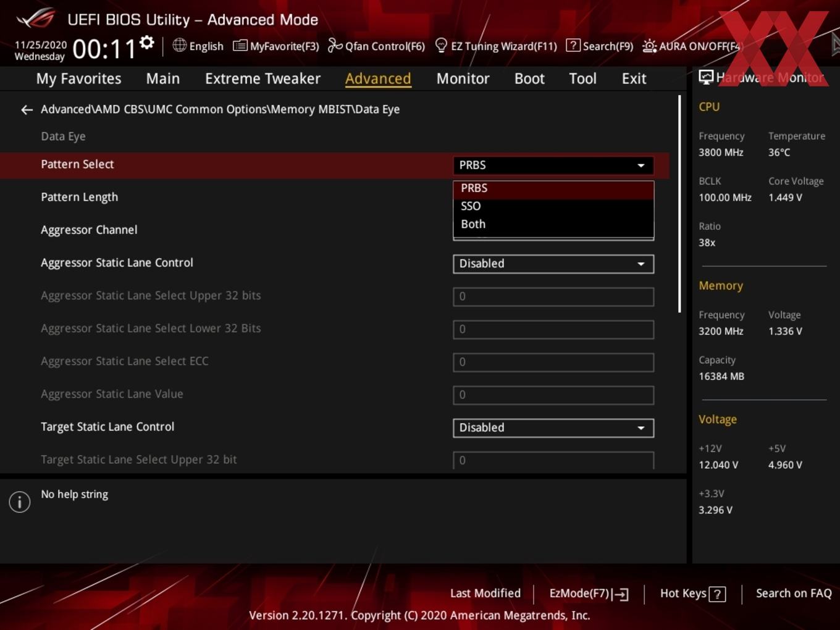Click +12V reading 12.040 V
This screenshot has height=630, width=840.
(718, 465)
